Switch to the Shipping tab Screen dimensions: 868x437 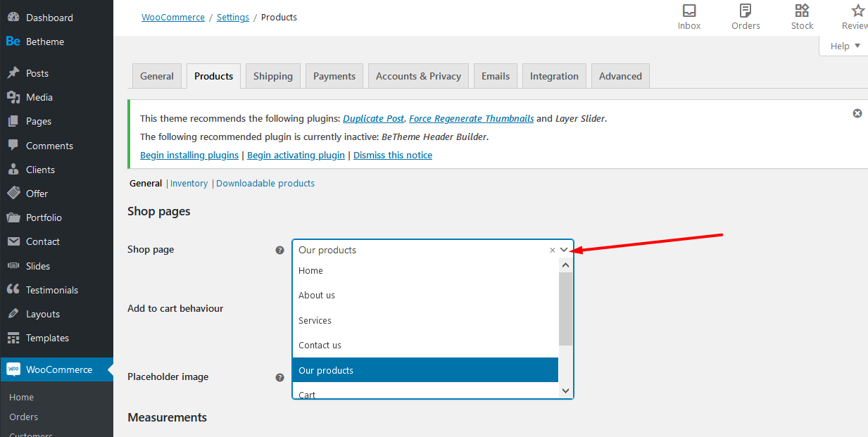(x=273, y=76)
